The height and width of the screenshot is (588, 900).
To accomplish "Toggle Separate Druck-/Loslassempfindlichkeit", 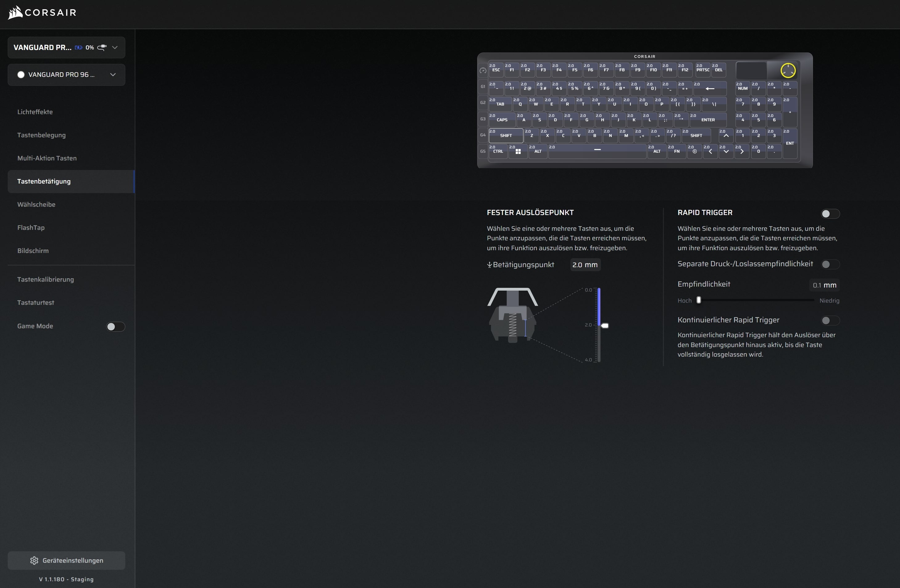I will pyautogui.click(x=830, y=264).
